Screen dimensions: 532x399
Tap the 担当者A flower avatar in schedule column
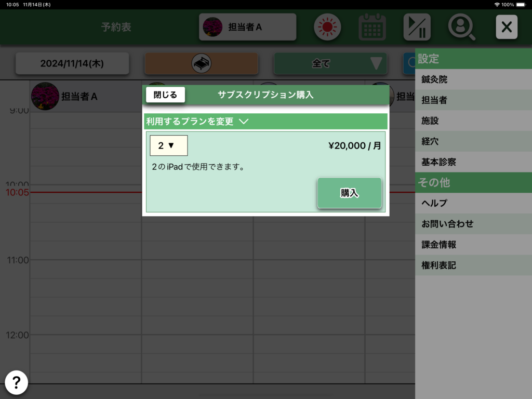pos(45,96)
